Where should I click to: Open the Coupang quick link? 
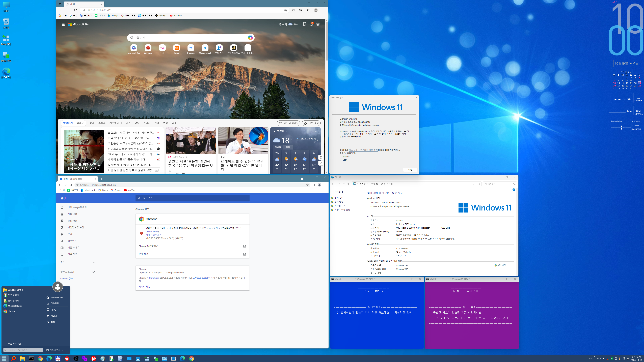point(148,49)
